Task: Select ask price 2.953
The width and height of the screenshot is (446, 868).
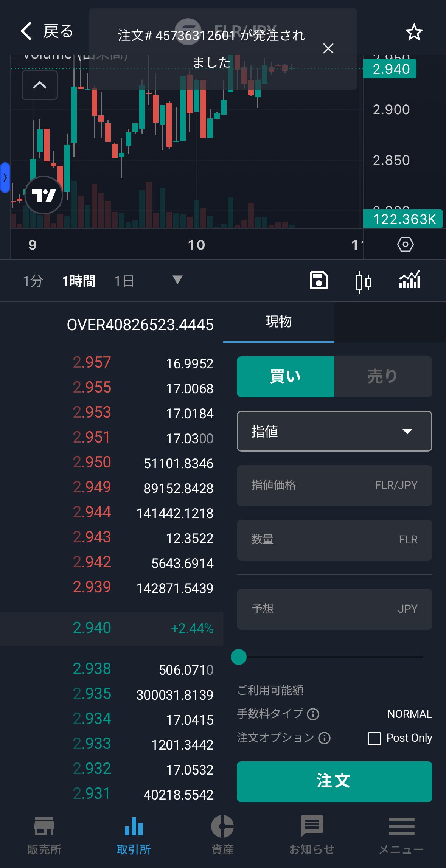Action: 92,412
